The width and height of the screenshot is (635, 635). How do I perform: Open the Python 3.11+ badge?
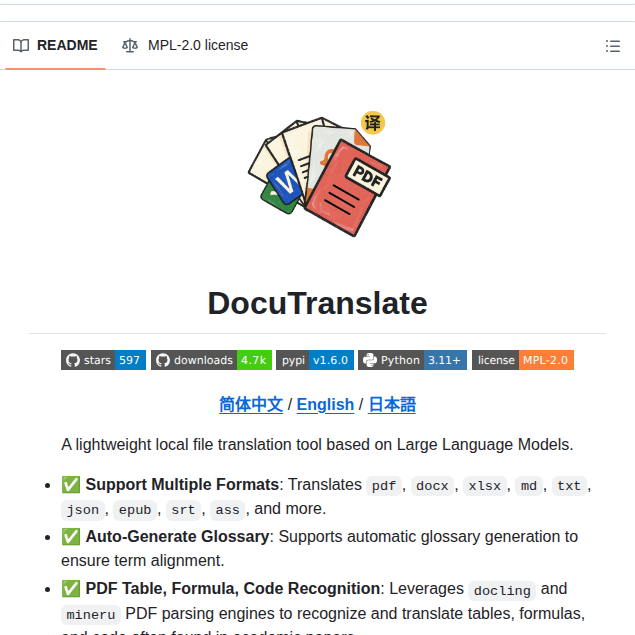[x=412, y=360]
